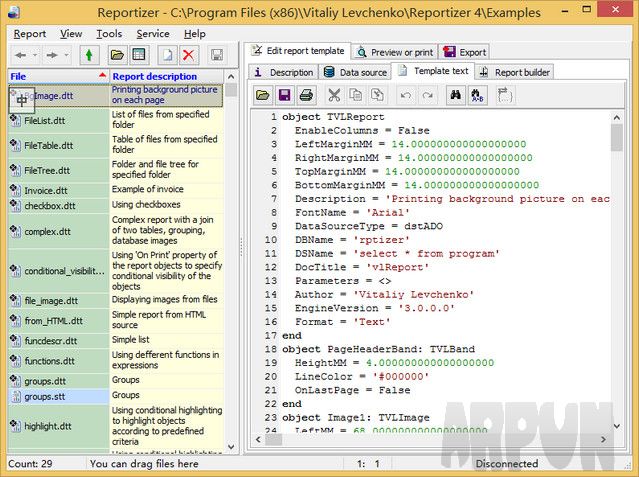
Task: Switch to the Data source tab
Action: point(355,72)
